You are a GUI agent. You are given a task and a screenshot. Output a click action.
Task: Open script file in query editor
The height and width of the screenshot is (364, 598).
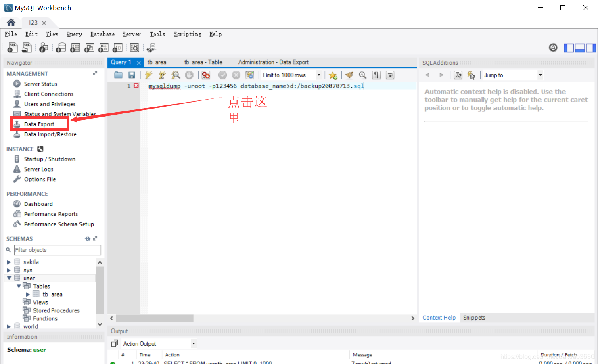pyautogui.click(x=118, y=75)
